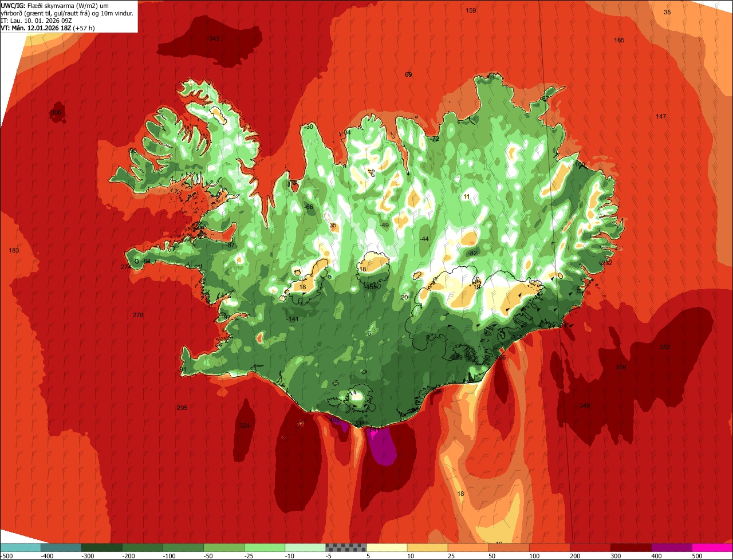
Task: Click the "VT: Mán. 12.01.2026 18Z (+57 h)" line
Action: (49, 27)
